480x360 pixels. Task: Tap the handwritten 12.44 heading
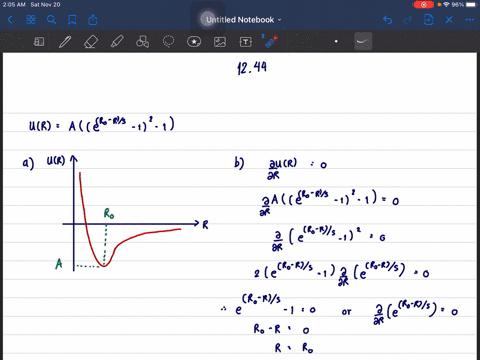click(x=252, y=68)
